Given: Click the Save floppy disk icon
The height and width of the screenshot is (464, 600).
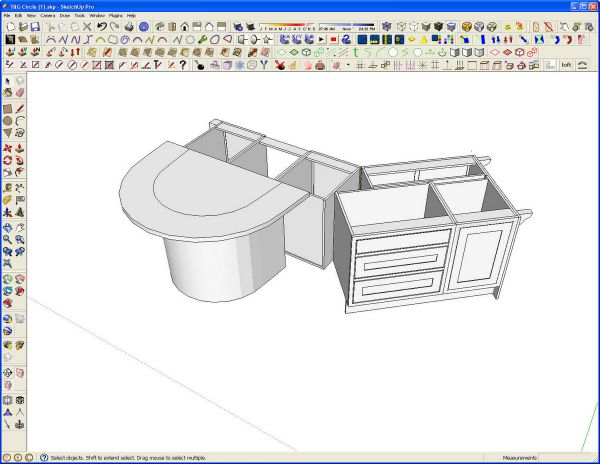Looking at the screenshot, I should coord(35,26).
